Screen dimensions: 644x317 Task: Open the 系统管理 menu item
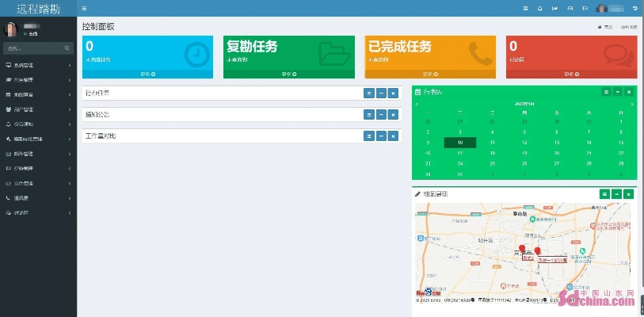(x=38, y=65)
